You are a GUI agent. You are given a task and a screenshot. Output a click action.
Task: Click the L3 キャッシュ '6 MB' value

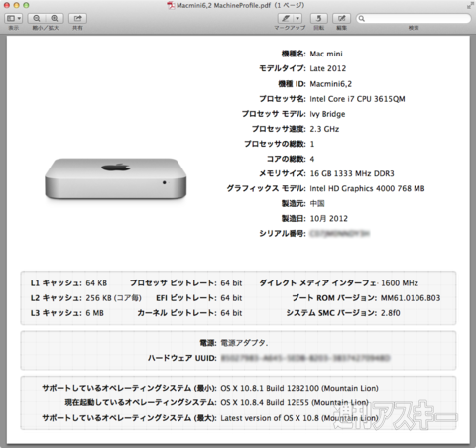pyautogui.click(x=95, y=313)
